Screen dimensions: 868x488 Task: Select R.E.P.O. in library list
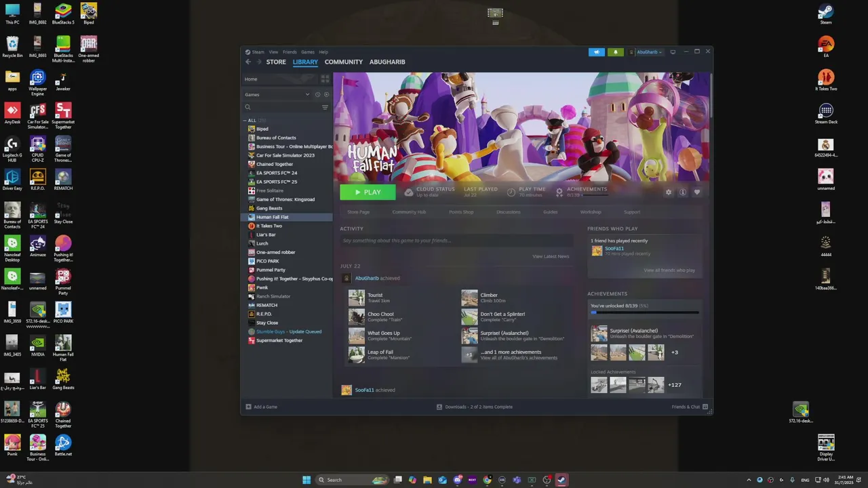(x=264, y=314)
